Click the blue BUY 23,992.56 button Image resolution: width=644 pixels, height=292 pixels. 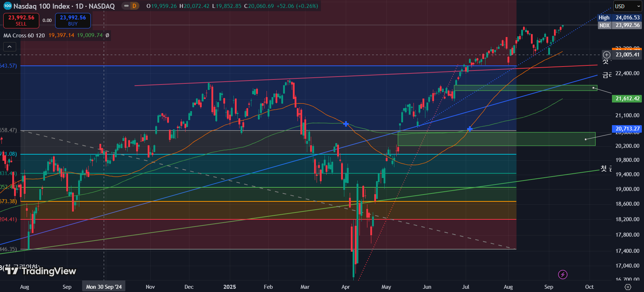click(73, 20)
